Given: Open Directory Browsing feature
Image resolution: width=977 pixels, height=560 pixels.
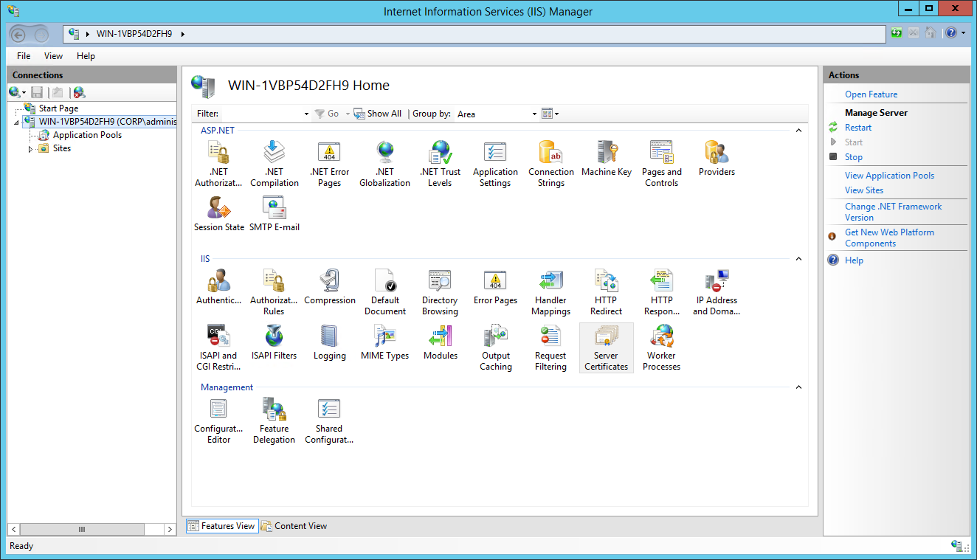Looking at the screenshot, I should [440, 292].
